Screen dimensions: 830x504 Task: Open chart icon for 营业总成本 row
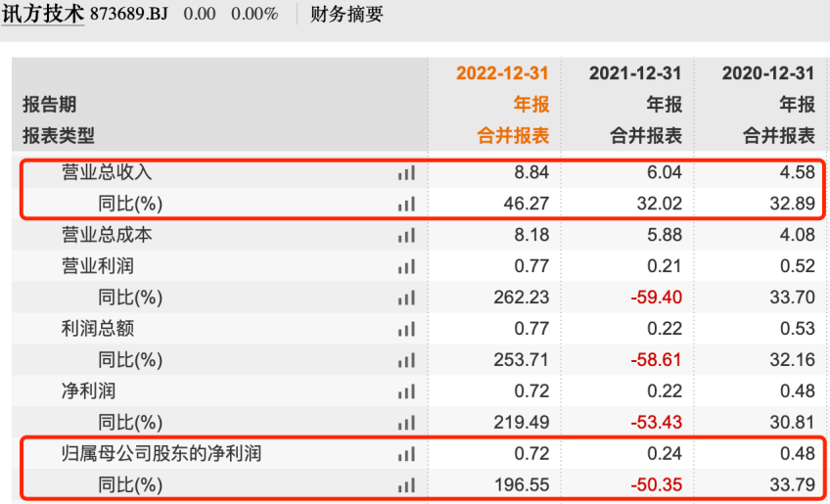pos(406,235)
